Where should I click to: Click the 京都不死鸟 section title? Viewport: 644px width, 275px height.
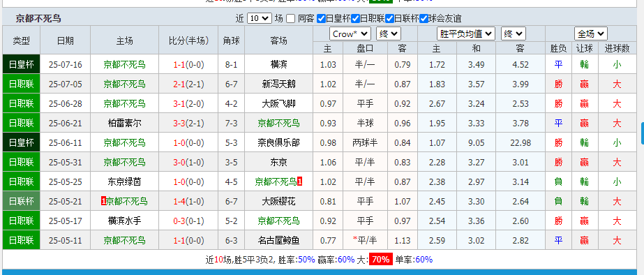tap(38, 19)
